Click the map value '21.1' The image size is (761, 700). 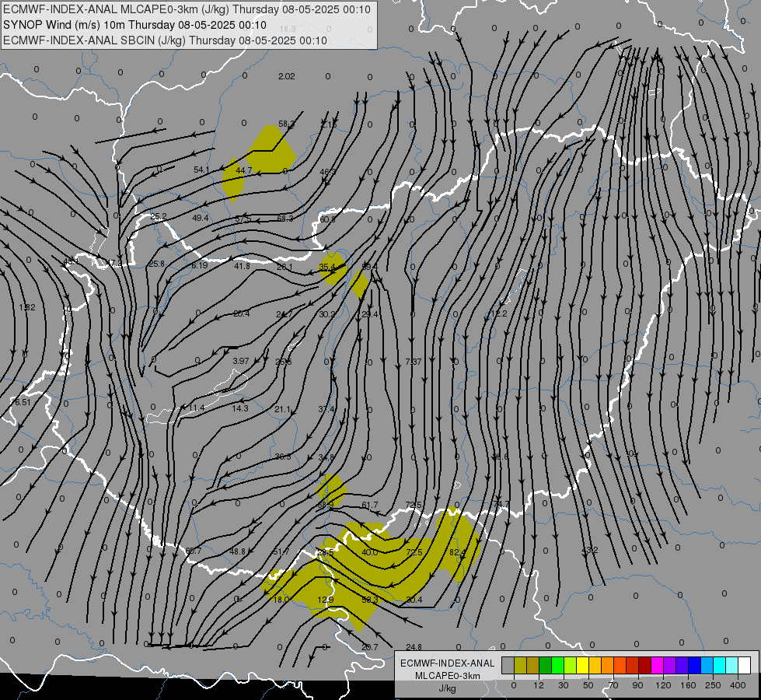point(282,410)
